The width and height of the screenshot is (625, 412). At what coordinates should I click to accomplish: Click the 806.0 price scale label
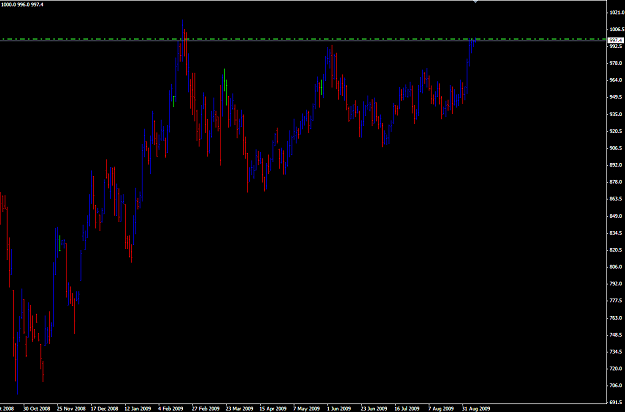(x=616, y=267)
